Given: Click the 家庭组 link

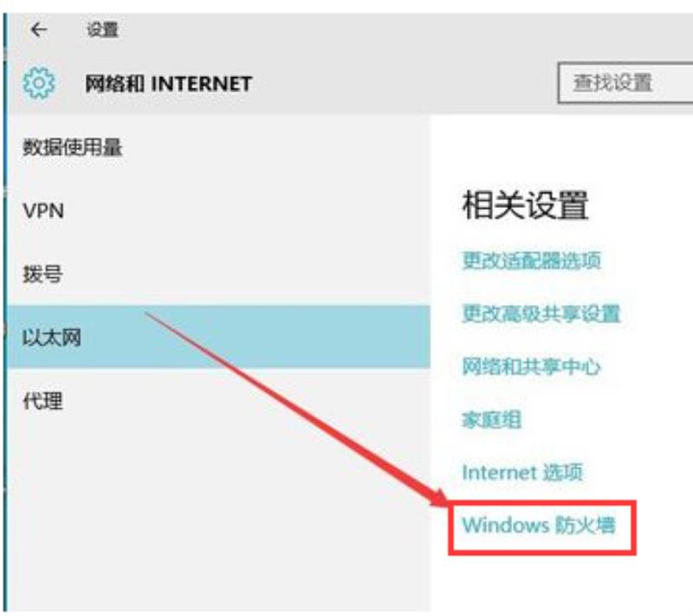Looking at the screenshot, I should pos(491,419).
